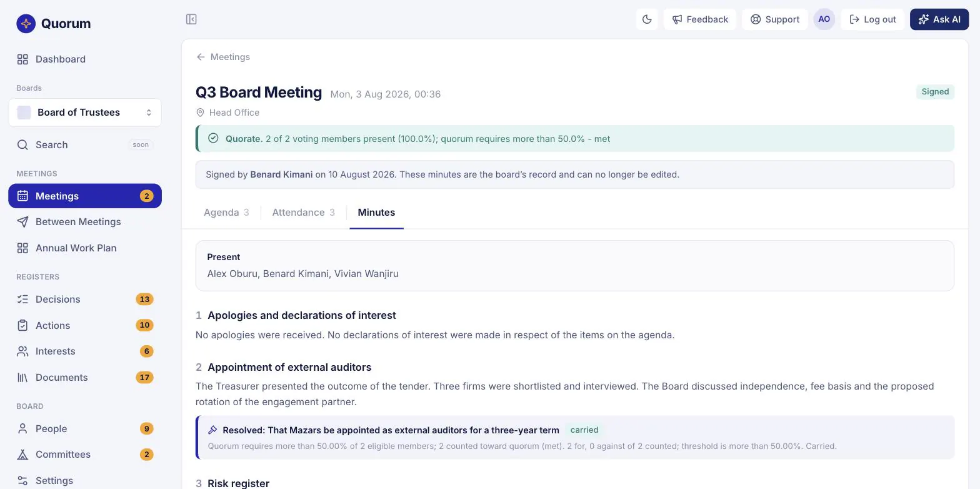Open the People page
980x489 pixels.
coord(85,429)
